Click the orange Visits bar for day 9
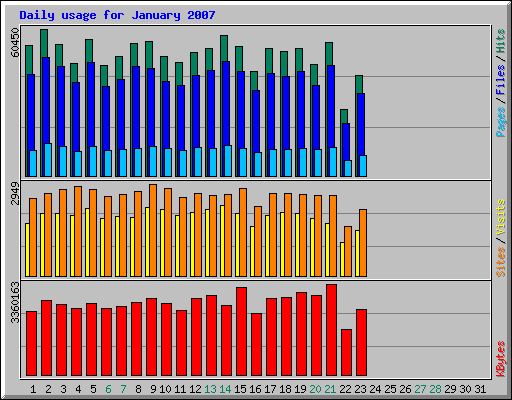The image size is (512, 400). [153, 230]
